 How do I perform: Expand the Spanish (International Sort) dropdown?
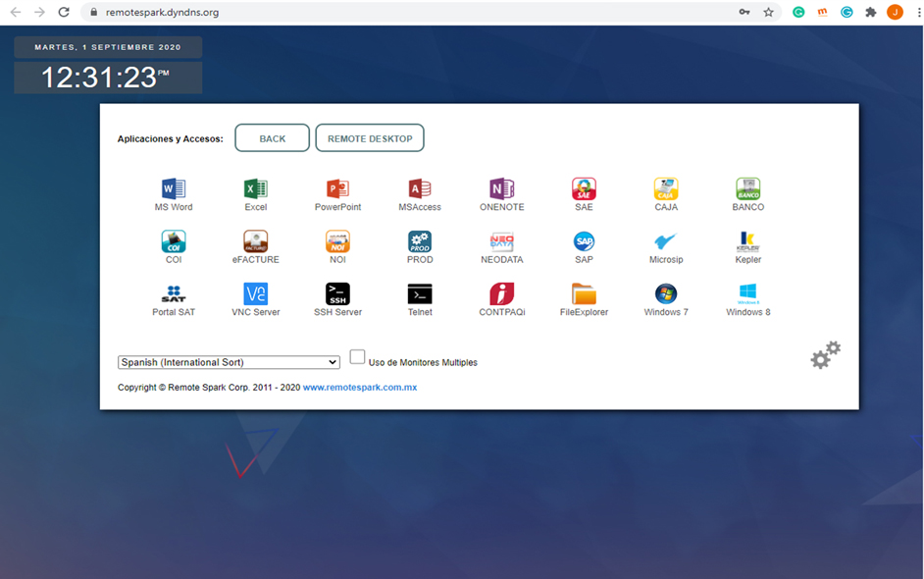[229, 362]
